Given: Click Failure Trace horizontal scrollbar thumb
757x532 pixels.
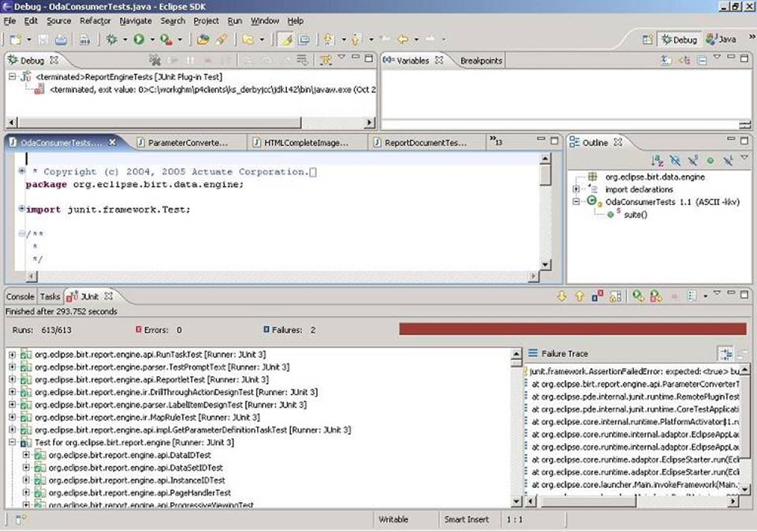Looking at the screenshot, I should [x=587, y=501].
